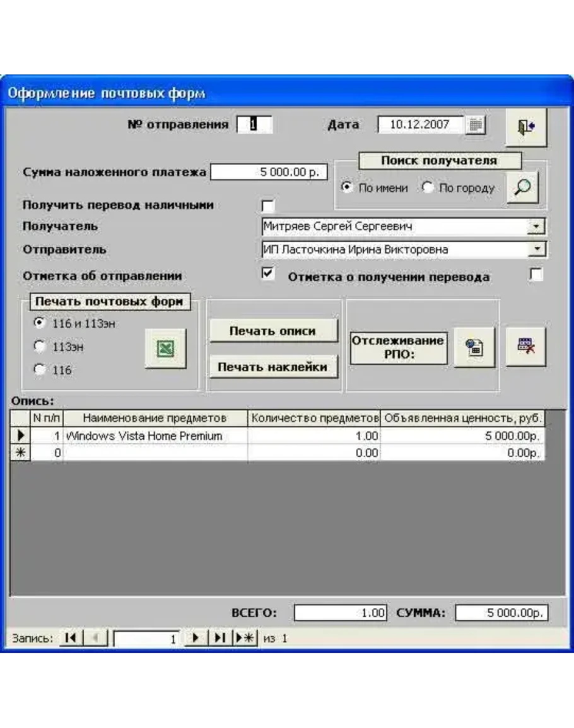This screenshot has height=728, width=574.
Task: Select 'По городу' search option
Action: point(428,188)
